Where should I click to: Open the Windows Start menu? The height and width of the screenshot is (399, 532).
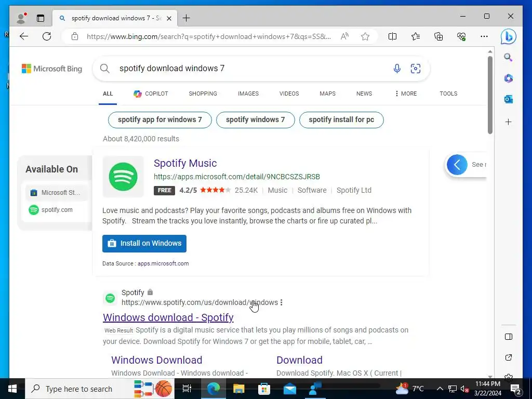tap(12, 389)
